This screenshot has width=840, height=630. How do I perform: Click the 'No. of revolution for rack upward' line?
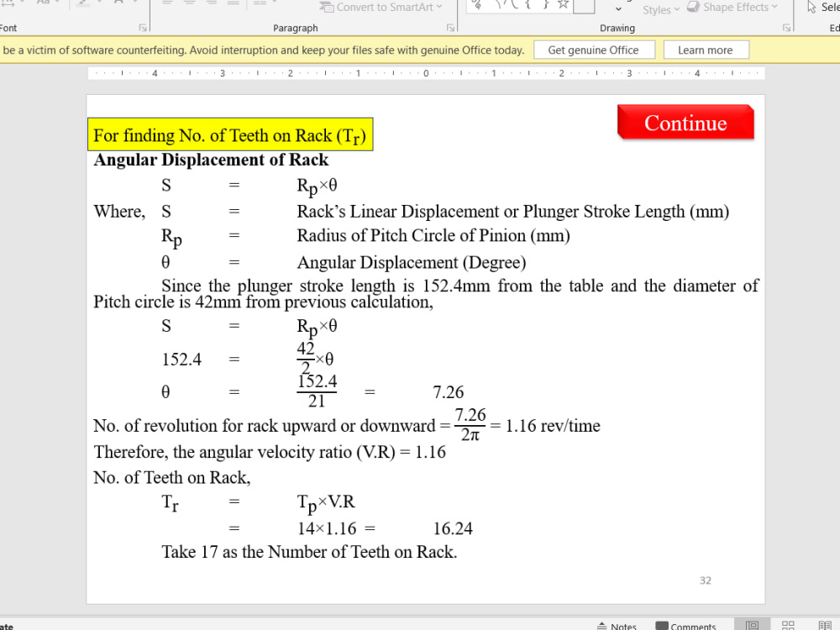click(x=347, y=425)
